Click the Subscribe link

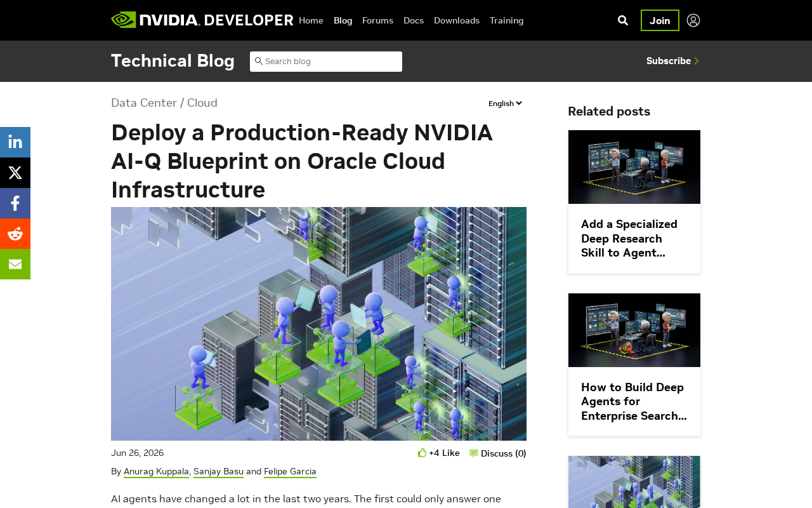673,61
